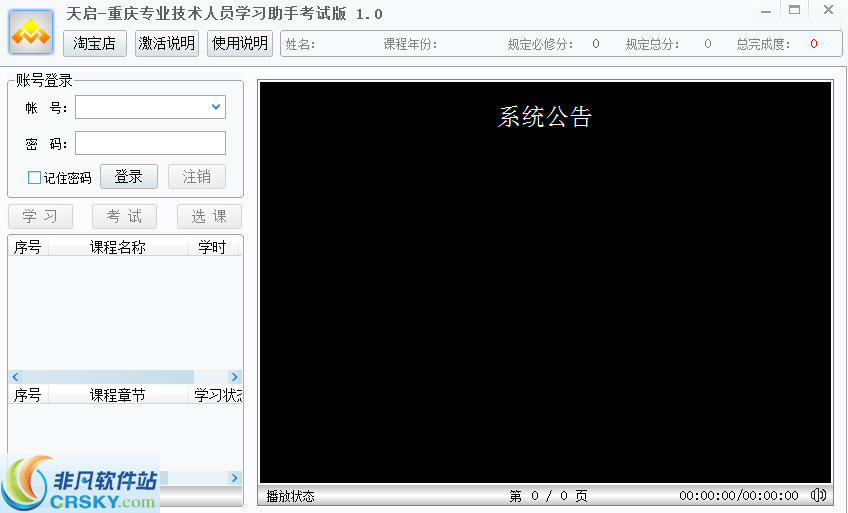
Task: Click the 学习 study button
Action: pyautogui.click(x=40, y=216)
